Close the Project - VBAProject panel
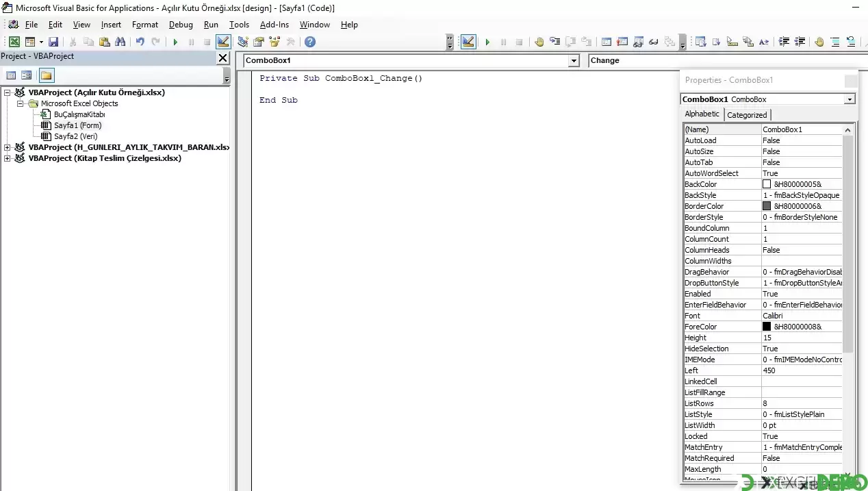Screen dimensions: 868x491 [222, 58]
